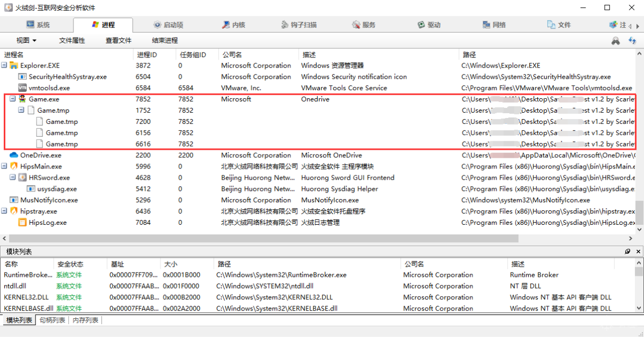This screenshot has height=338, width=644.
Task: Close the 模块列表 panel
Action: (639, 252)
